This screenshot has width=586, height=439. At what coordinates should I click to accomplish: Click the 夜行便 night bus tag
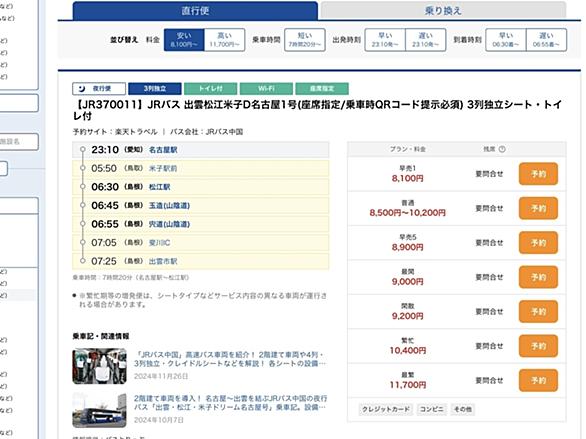[99, 89]
